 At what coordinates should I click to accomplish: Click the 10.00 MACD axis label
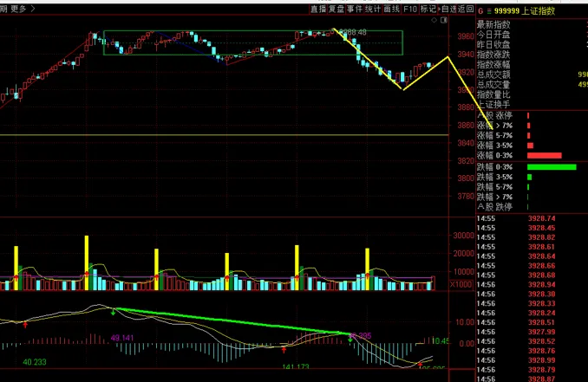click(465, 322)
